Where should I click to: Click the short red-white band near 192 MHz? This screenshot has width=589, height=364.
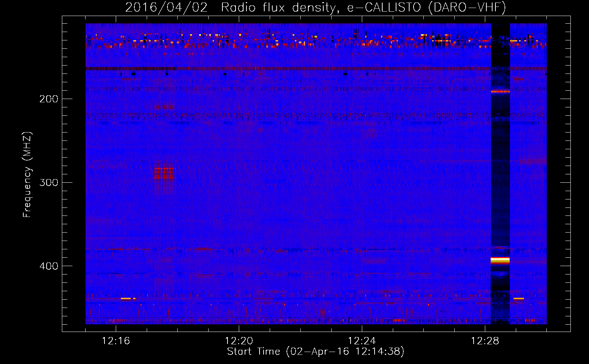pyautogui.click(x=500, y=92)
